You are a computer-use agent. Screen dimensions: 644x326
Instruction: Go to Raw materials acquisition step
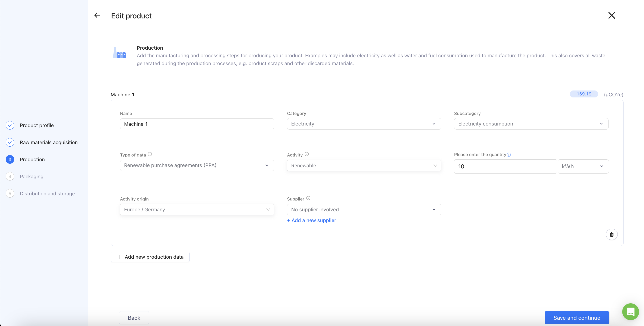coord(48,142)
